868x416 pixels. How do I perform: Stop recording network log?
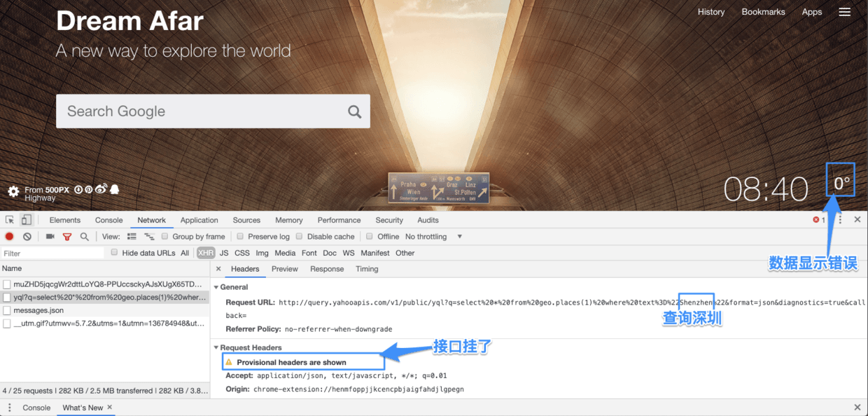[10, 237]
